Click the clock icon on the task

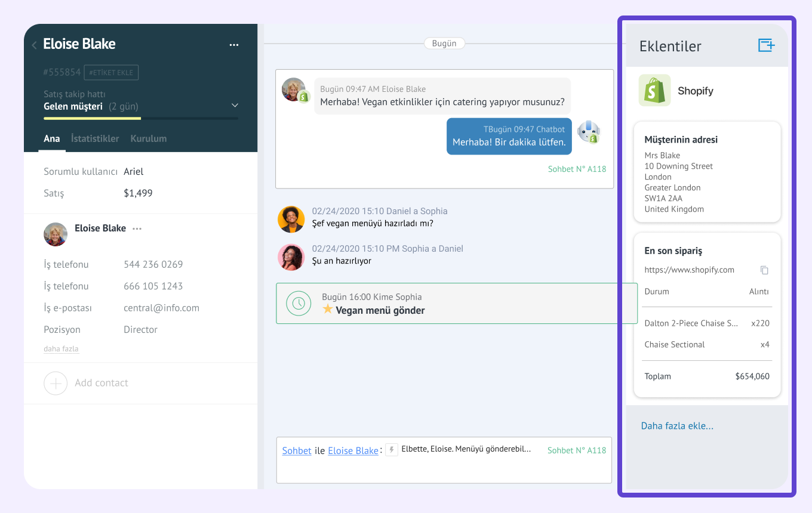(299, 304)
